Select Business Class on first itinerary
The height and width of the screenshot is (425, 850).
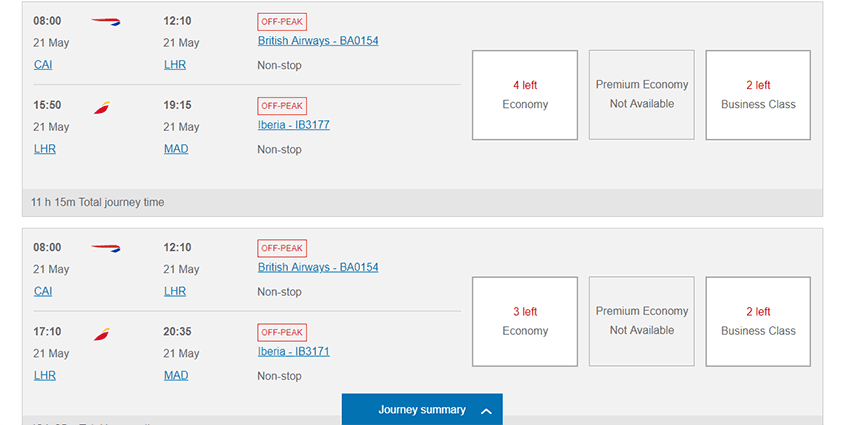point(758,95)
